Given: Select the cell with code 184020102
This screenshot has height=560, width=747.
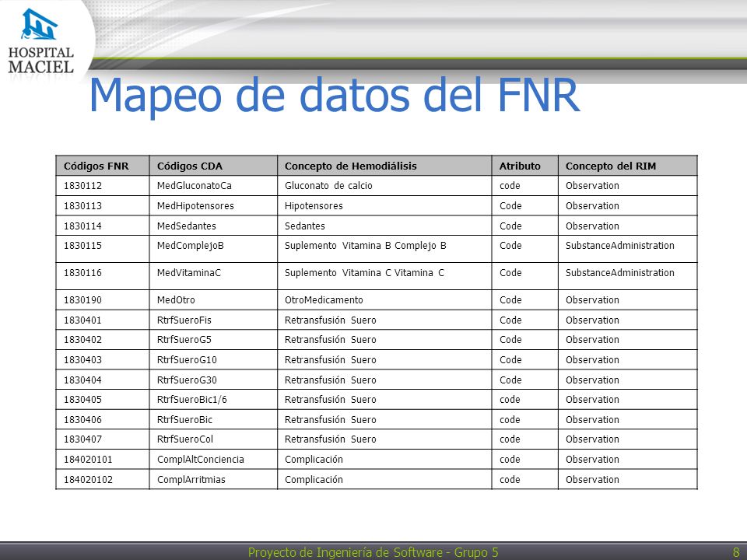Looking at the screenshot, I should click(x=103, y=480).
